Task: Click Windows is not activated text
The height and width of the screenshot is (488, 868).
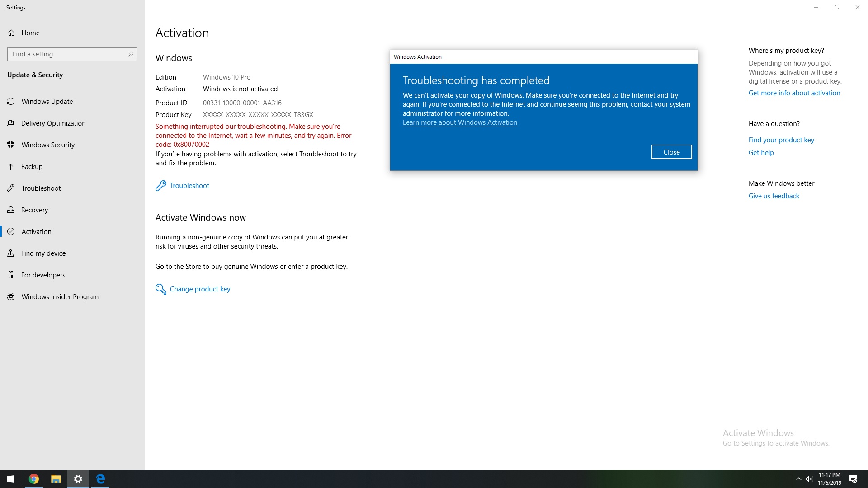Action: coord(240,89)
